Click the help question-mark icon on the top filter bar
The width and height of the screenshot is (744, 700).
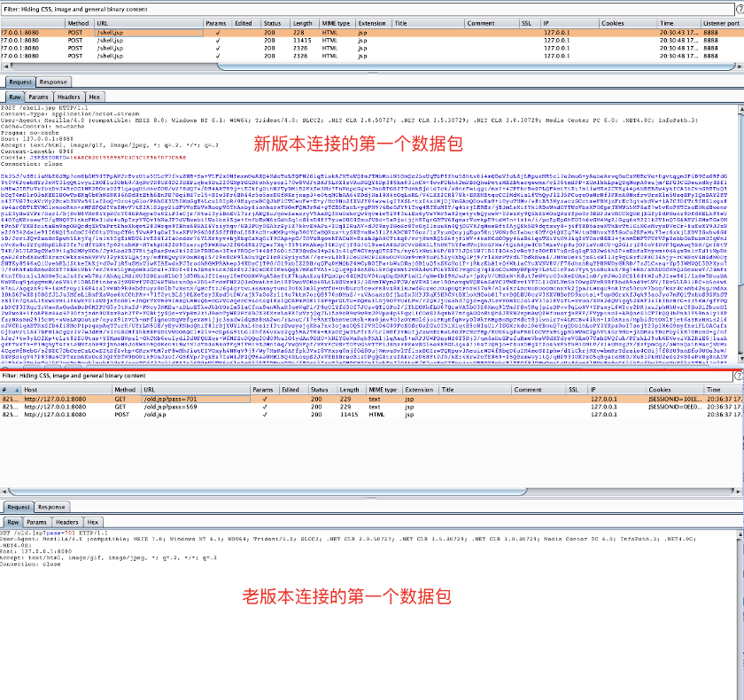click(x=738, y=7)
